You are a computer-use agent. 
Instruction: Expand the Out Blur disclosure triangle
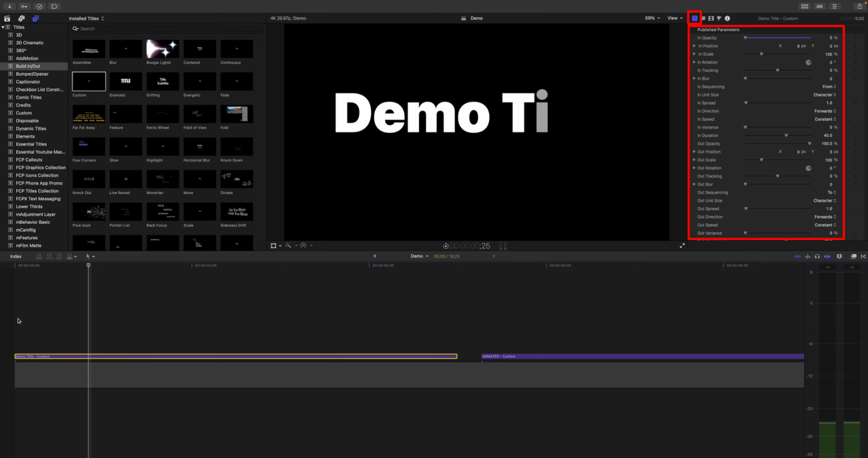pyautogui.click(x=694, y=185)
